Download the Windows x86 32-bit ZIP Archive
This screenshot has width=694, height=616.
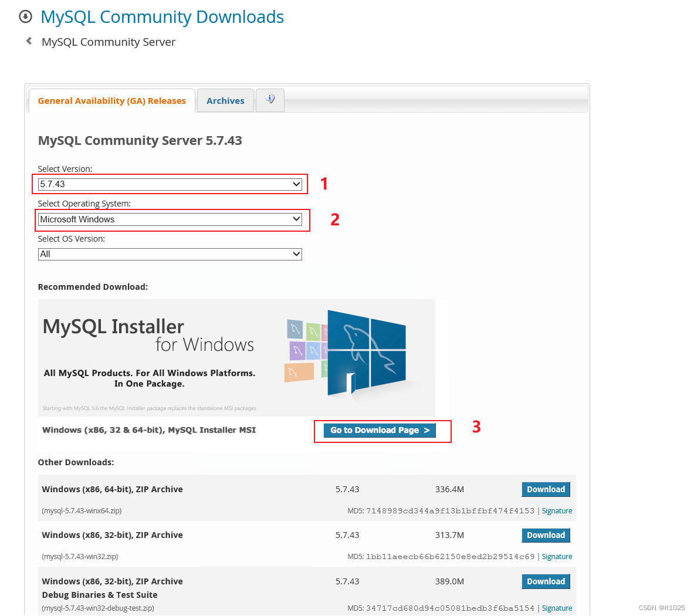tap(545, 535)
